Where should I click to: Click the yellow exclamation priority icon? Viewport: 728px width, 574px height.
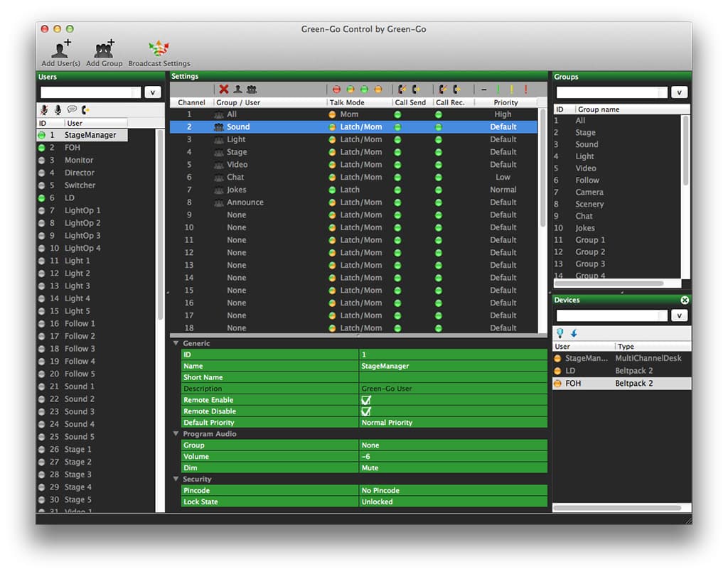coord(512,89)
